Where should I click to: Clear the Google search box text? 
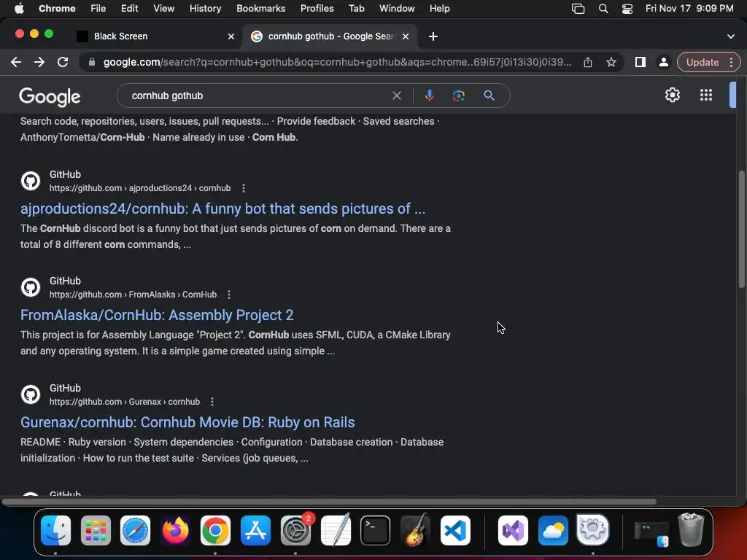coord(396,96)
